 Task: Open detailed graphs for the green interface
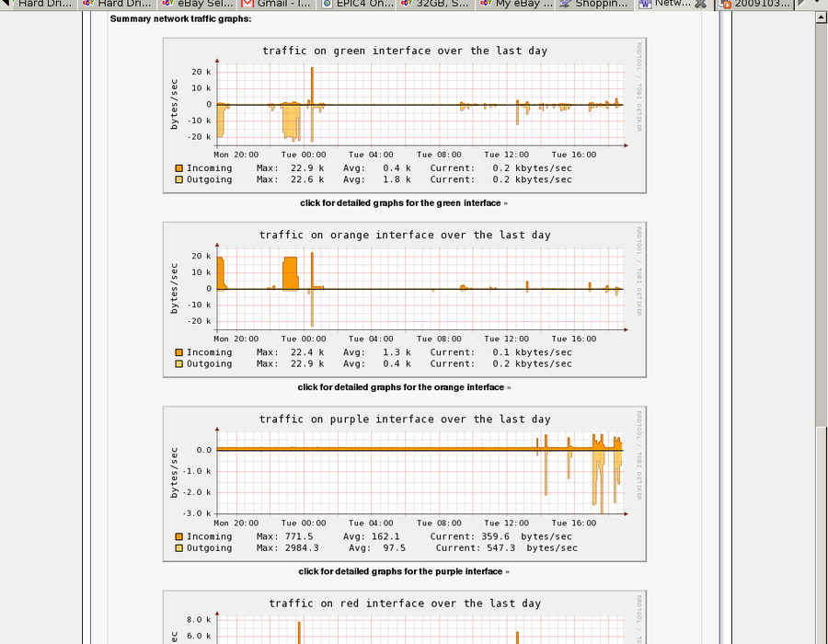point(404,203)
